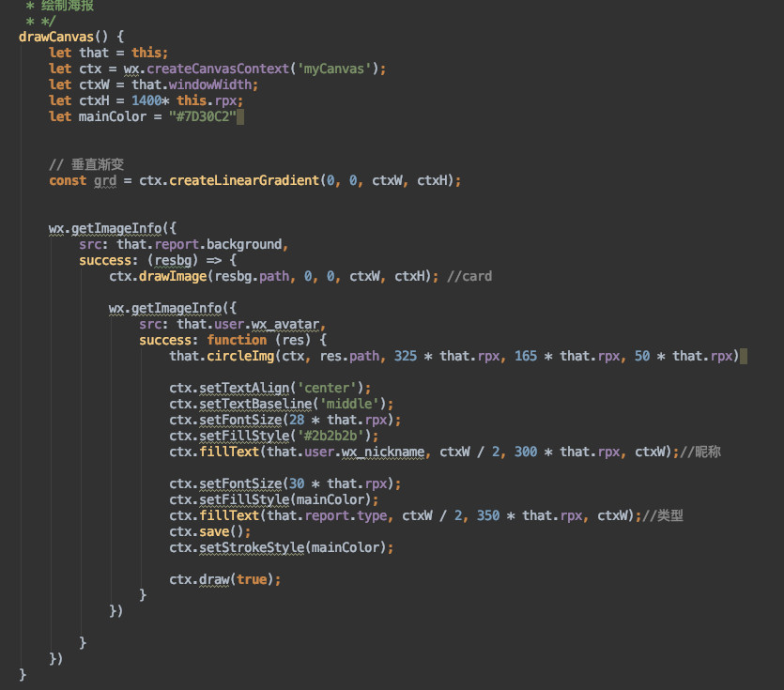Click the 绘制海报 comment at the top
784x690 pixels.
(68, 6)
